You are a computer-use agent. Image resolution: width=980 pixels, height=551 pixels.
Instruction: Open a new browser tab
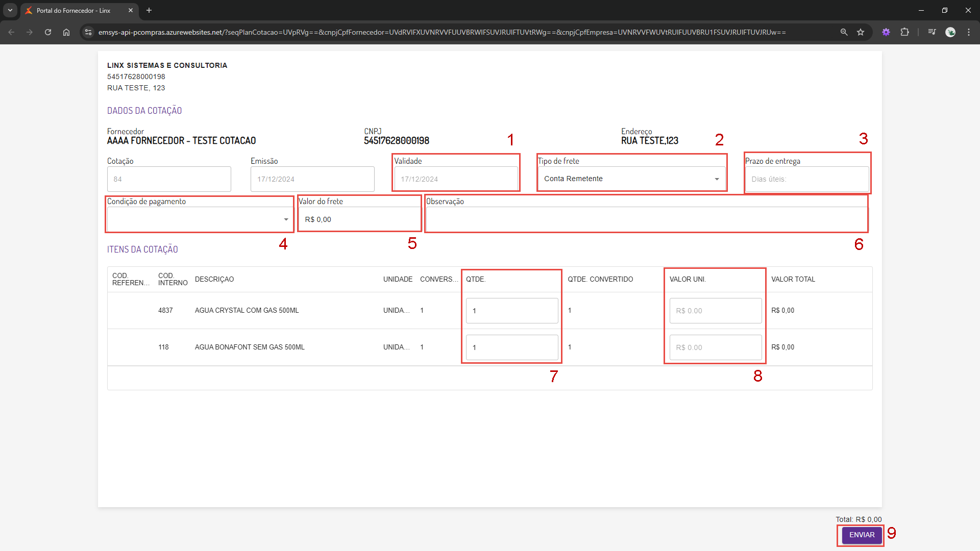pyautogui.click(x=149, y=10)
